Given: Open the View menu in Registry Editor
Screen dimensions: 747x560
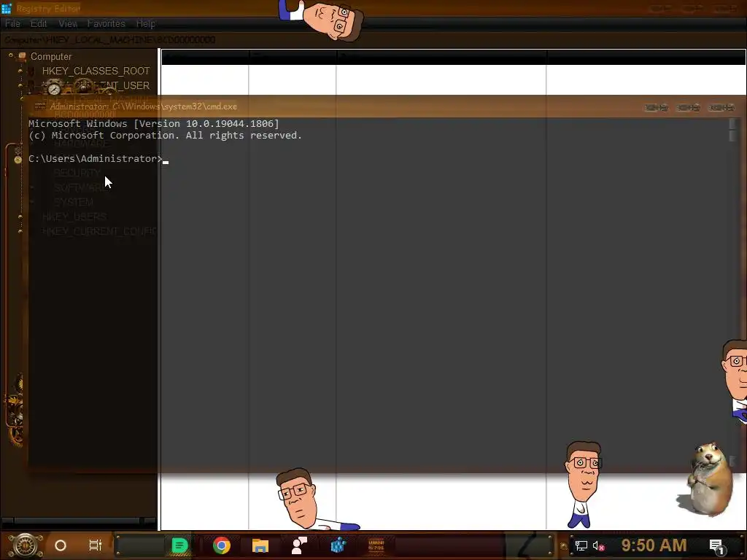Looking at the screenshot, I should [x=68, y=23].
